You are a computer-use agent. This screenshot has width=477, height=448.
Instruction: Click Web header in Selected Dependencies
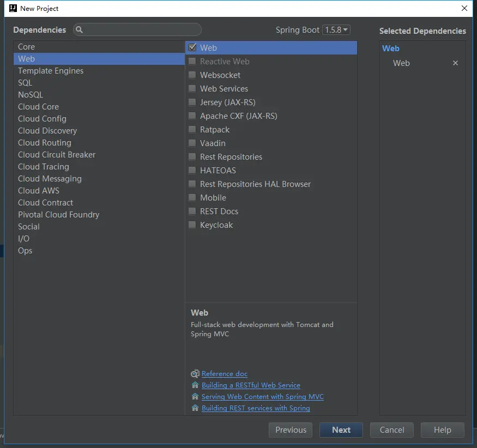click(x=391, y=49)
